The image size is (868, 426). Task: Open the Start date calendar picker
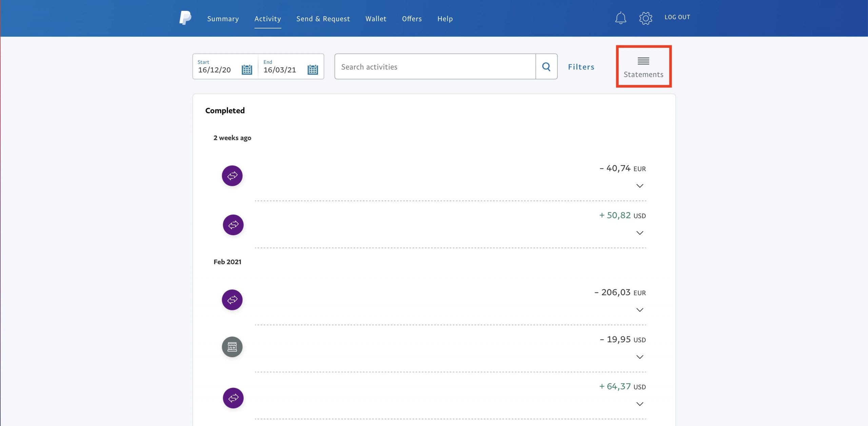coord(246,70)
